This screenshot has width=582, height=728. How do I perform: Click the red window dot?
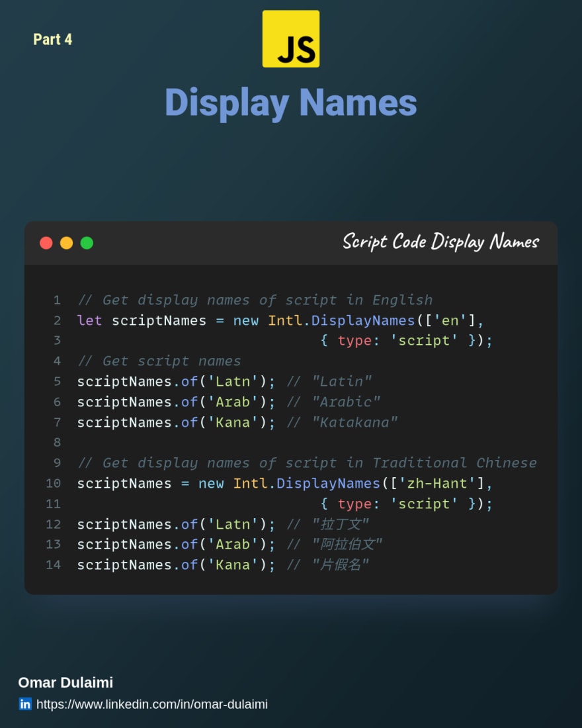click(46, 243)
